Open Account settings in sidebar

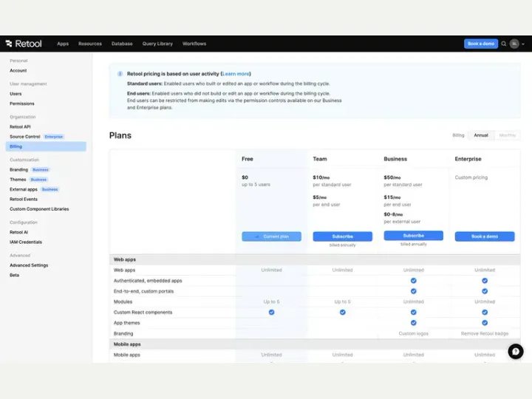point(18,71)
